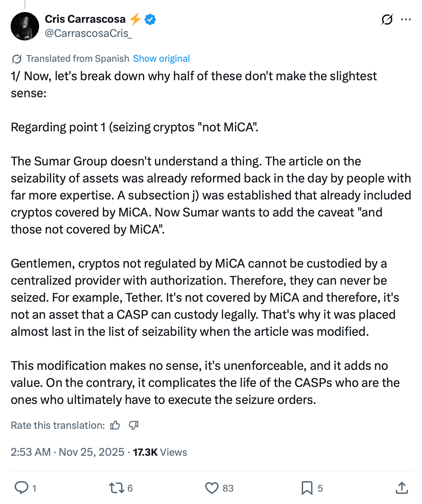Rate the translation with thumbs down
Screen dimensions: 422x504
coord(134,425)
